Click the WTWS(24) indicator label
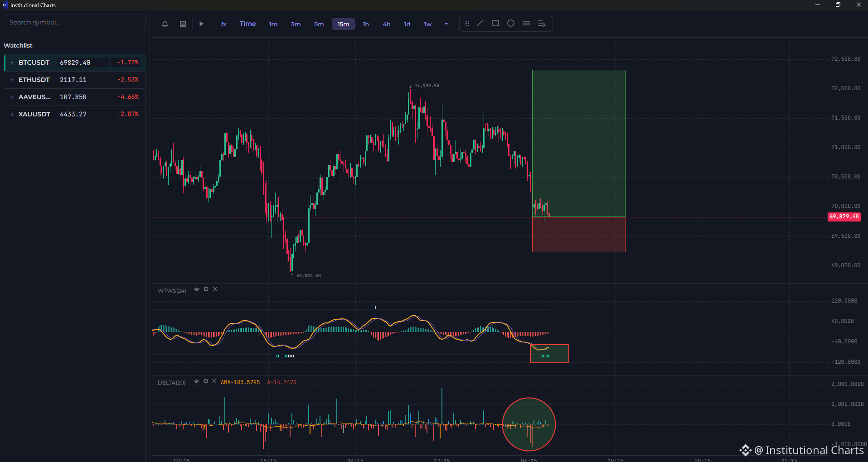 [x=172, y=290]
